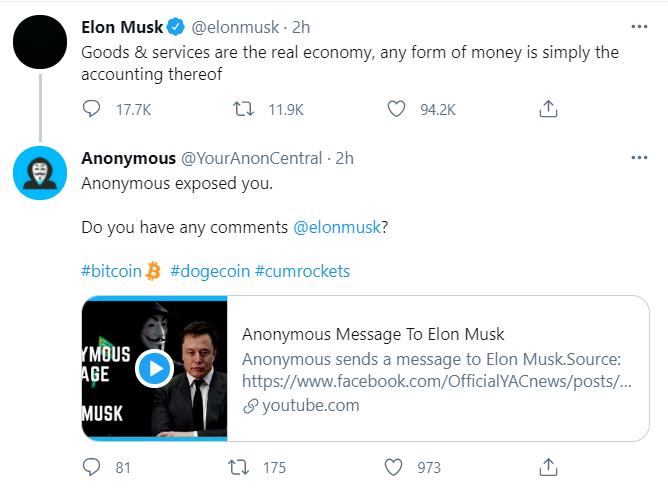This screenshot has height=491, width=668.
Task: Like the Anonymous tweet
Action: coord(396,467)
